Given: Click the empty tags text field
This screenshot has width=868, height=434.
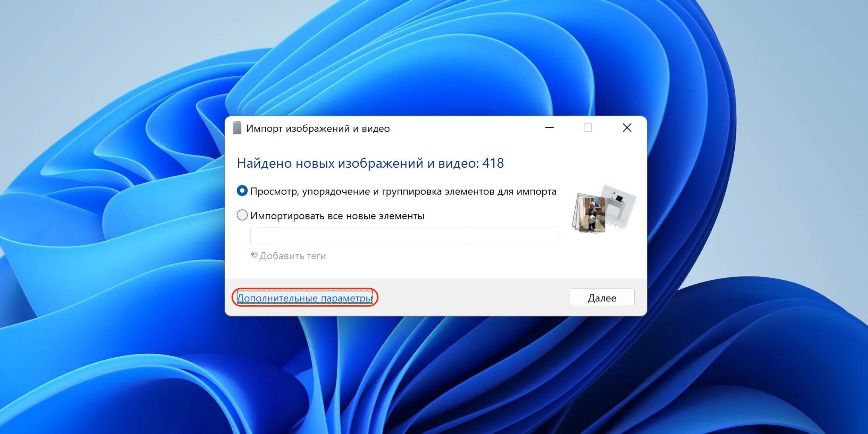Looking at the screenshot, I should click(x=404, y=236).
